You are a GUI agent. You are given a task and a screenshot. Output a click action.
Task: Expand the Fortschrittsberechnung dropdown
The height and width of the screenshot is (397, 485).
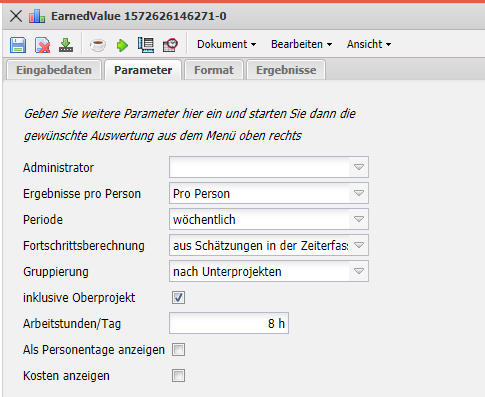(359, 245)
